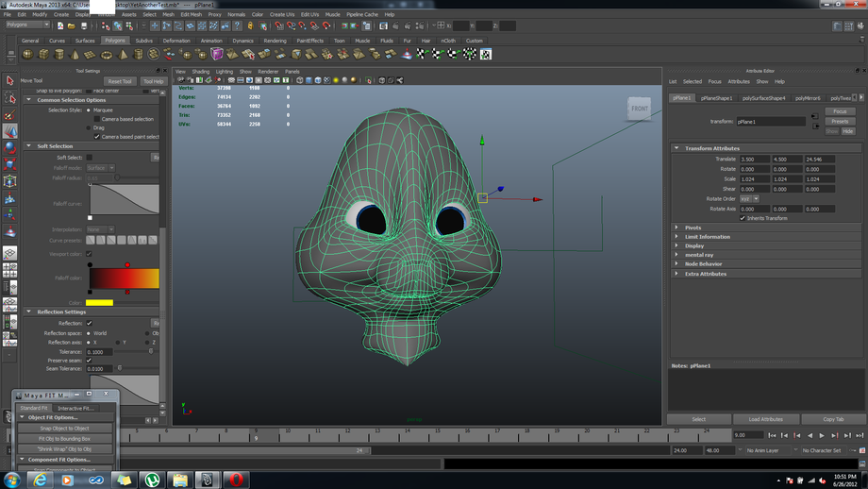Toggle wireframe cube icon in viewport toolbar
The height and width of the screenshot is (489, 868).
(299, 80)
